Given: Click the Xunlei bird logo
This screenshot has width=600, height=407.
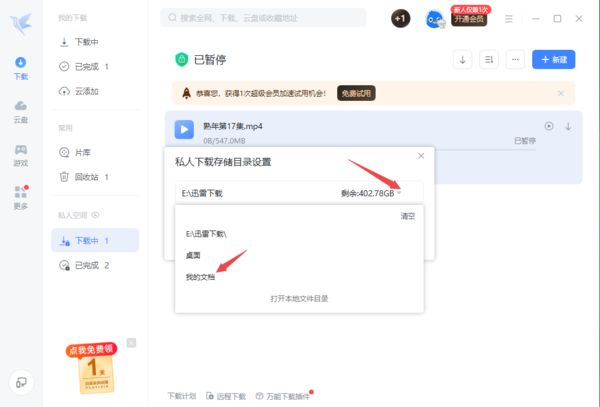Looking at the screenshot, I should tap(21, 23).
